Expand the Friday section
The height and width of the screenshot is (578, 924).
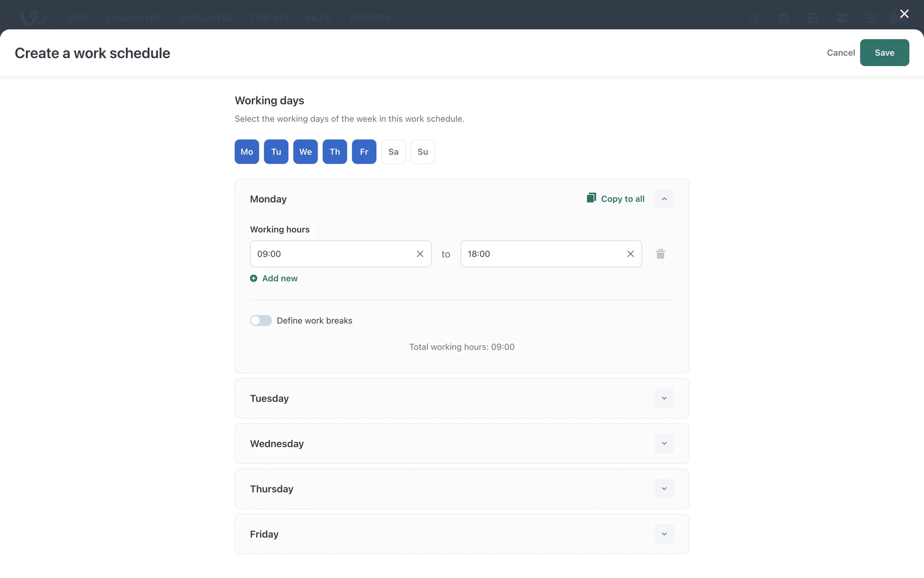(664, 534)
